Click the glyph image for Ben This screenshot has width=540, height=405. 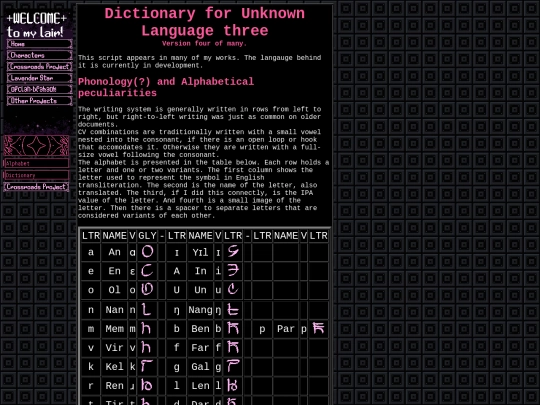233,329
